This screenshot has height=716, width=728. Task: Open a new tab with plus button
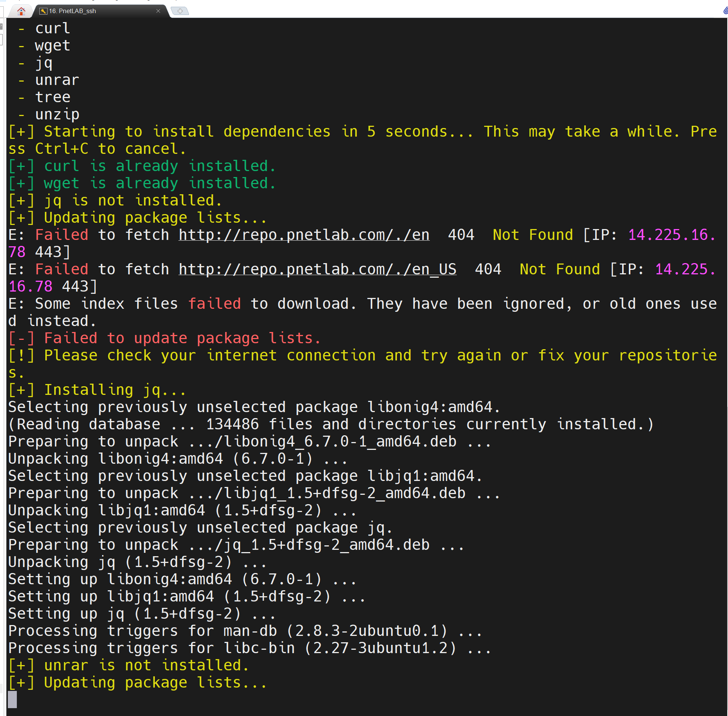click(x=180, y=11)
